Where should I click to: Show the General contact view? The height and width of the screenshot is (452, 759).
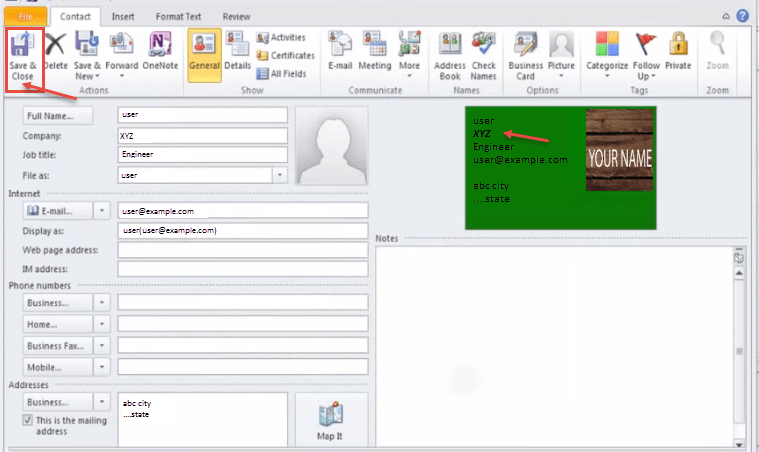[x=204, y=55]
